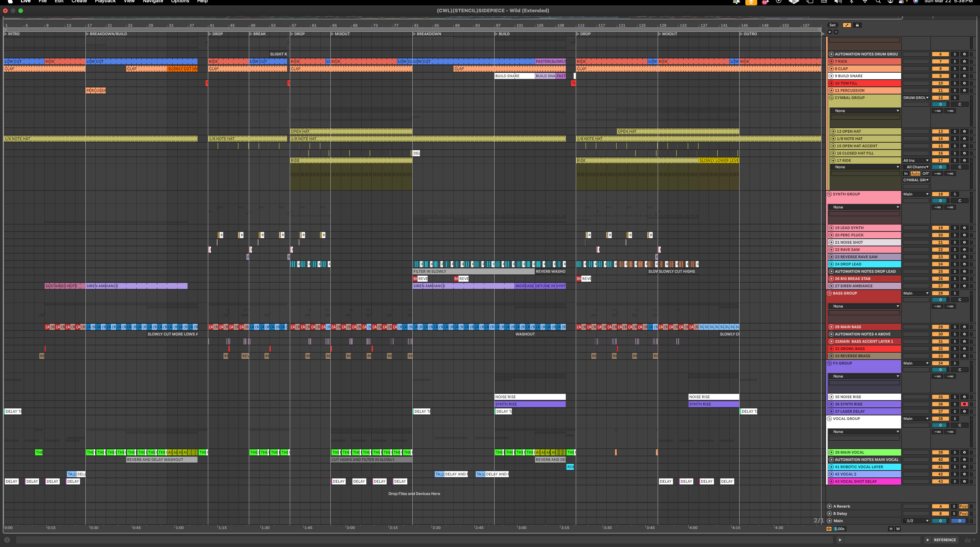The height and width of the screenshot is (547, 980).
Task: Click the REFERENCE device view selector
Action: click(945, 540)
